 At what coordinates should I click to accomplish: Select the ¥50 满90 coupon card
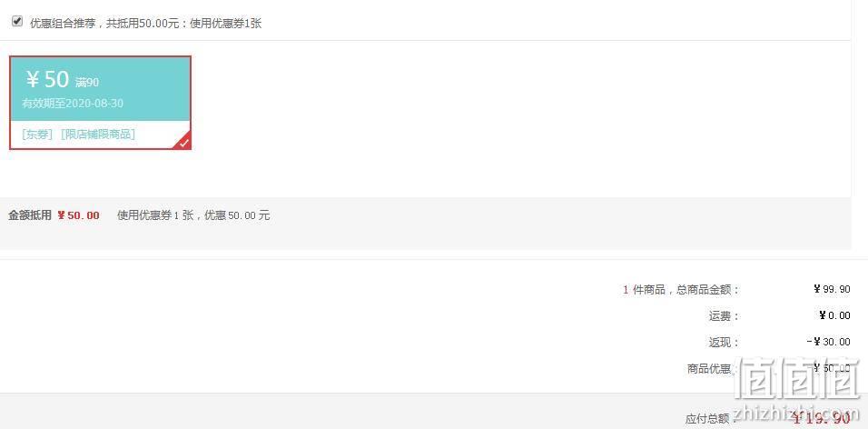100,103
